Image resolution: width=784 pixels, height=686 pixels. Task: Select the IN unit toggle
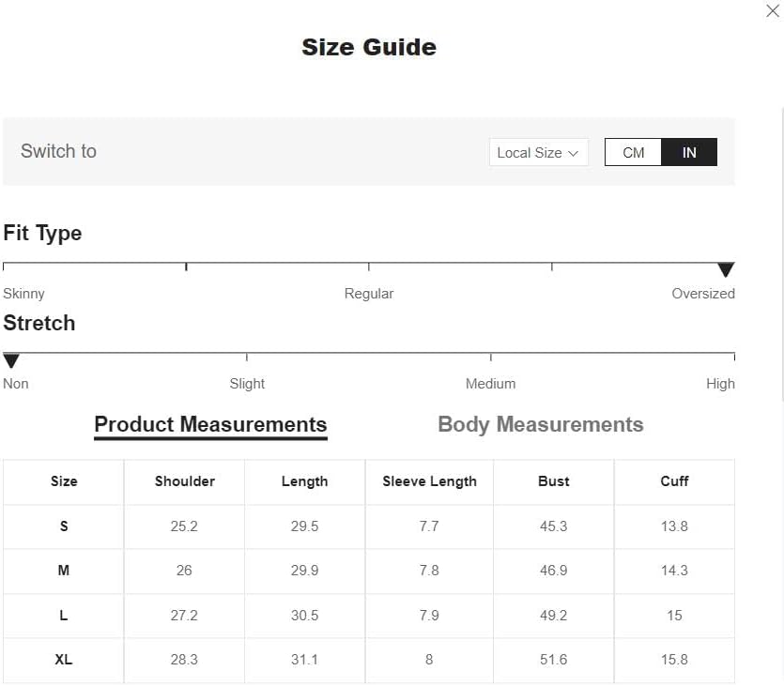pos(689,152)
